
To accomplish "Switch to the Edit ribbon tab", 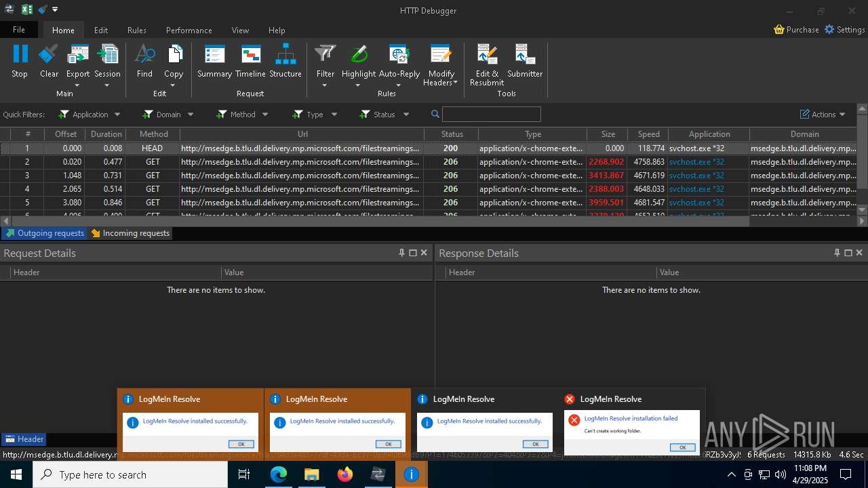I will [x=101, y=30].
